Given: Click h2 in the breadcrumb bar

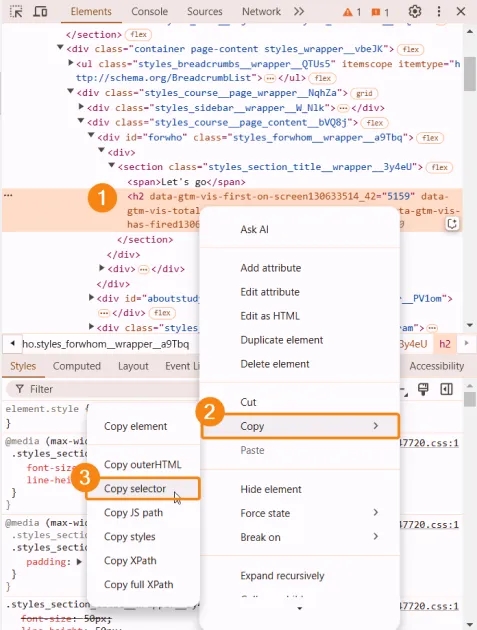Looking at the screenshot, I should 445,344.
